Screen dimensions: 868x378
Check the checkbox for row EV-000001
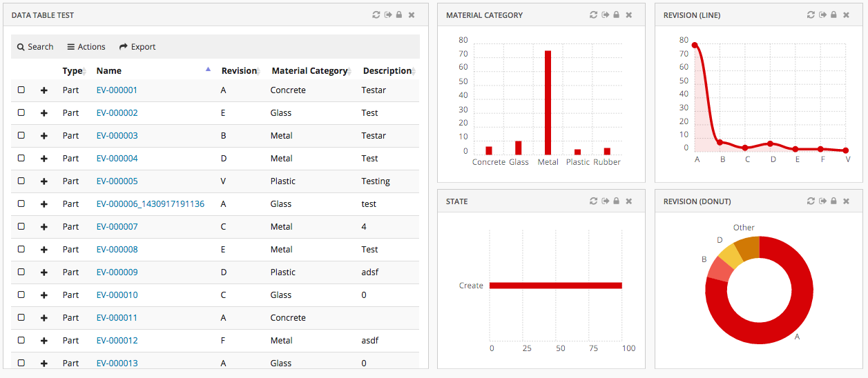click(21, 90)
